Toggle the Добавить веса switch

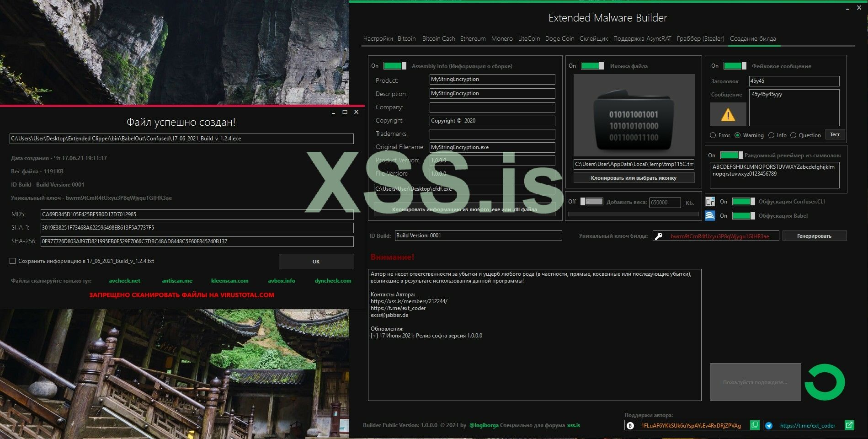tap(591, 202)
